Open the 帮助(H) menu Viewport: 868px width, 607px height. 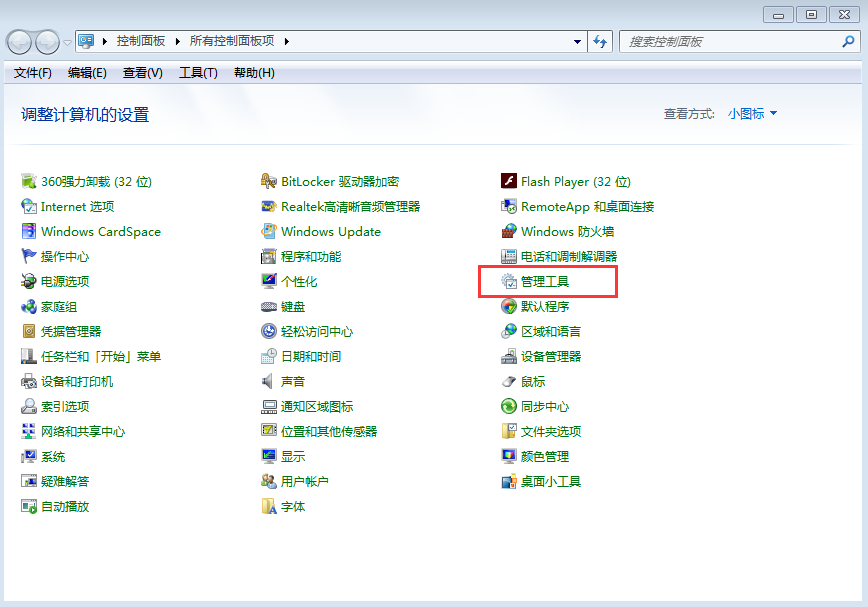pyautogui.click(x=254, y=73)
